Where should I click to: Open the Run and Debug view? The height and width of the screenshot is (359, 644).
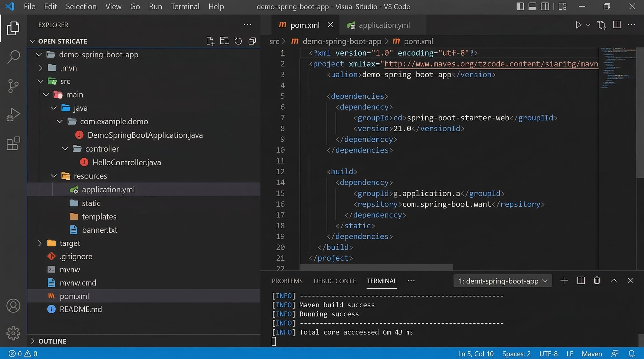(13, 115)
